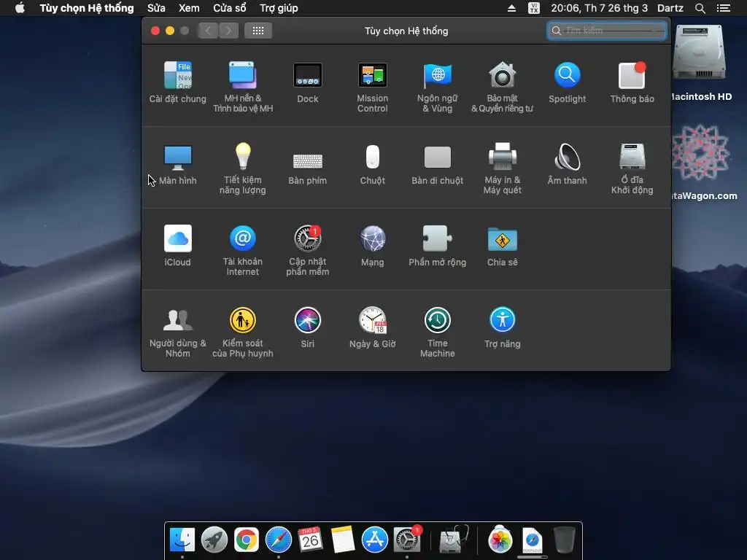Select Macintosh HD desktop drive

tap(700, 63)
